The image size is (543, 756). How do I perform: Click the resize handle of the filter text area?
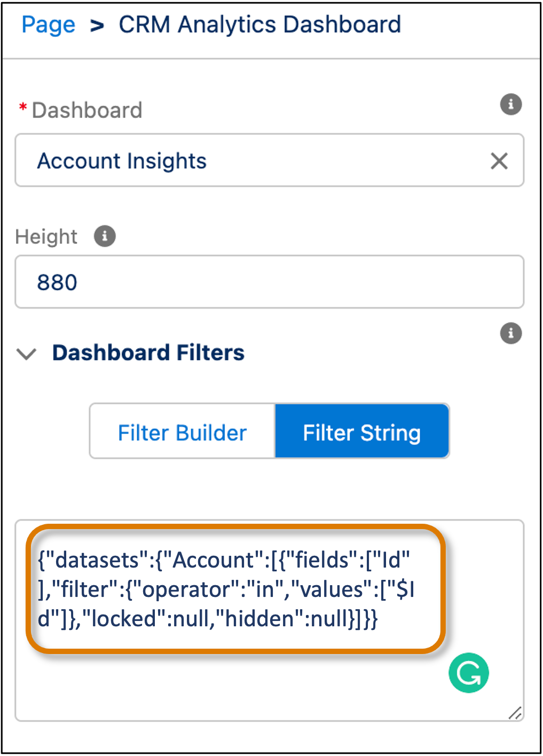click(x=514, y=713)
